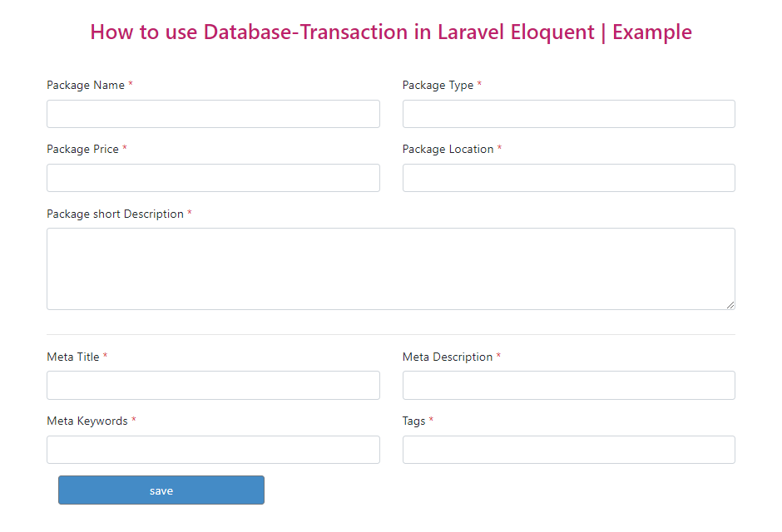This screenshot has width=782, height=532.
Task: Click the Package Price label text
Action: pyautogui.click(x=83, y=149)
